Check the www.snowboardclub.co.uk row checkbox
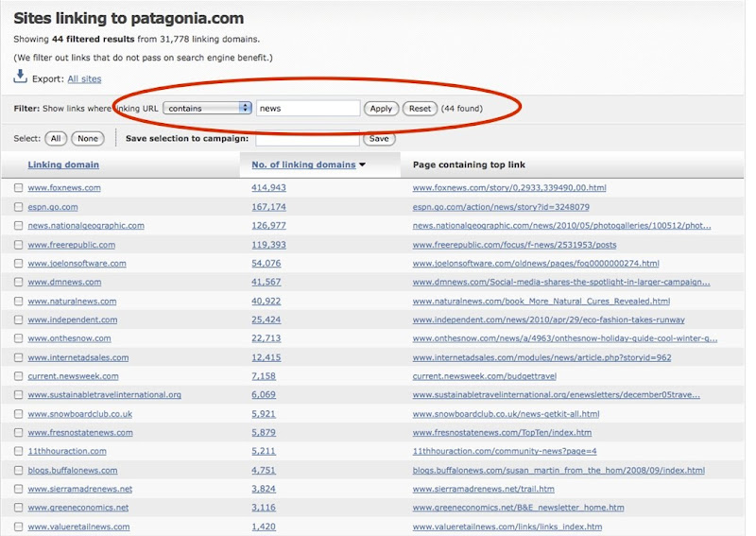 (x=18, y=414)
